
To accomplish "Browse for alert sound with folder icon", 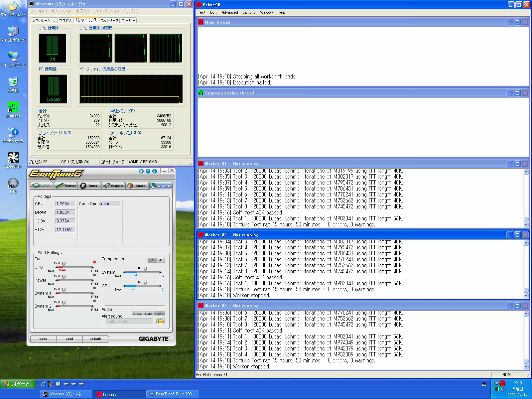I will click(161, 321).
